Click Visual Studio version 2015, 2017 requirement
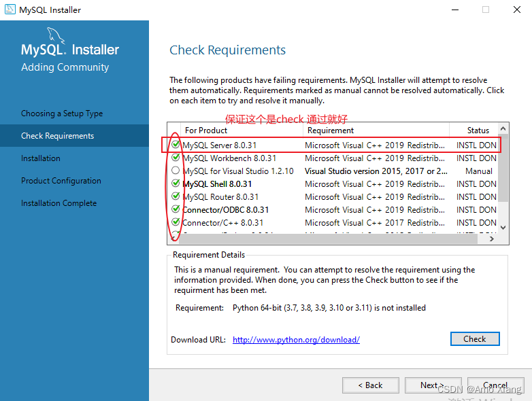The width and height of the screenshot is (532, 401). click(x=376, y=171)
